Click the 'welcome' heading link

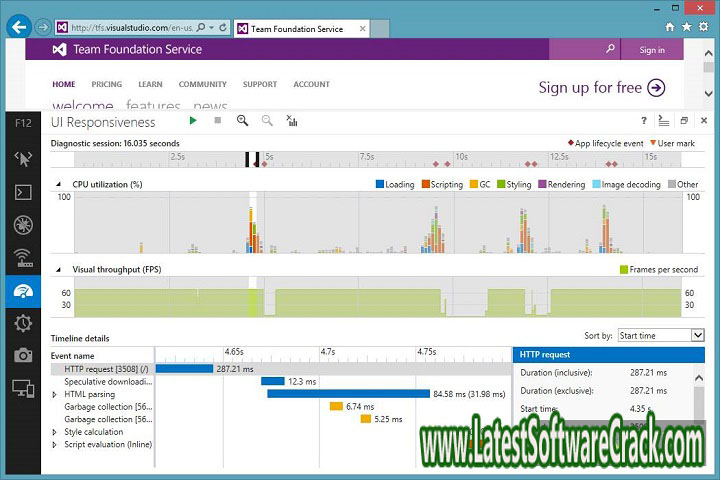point(83,105)
